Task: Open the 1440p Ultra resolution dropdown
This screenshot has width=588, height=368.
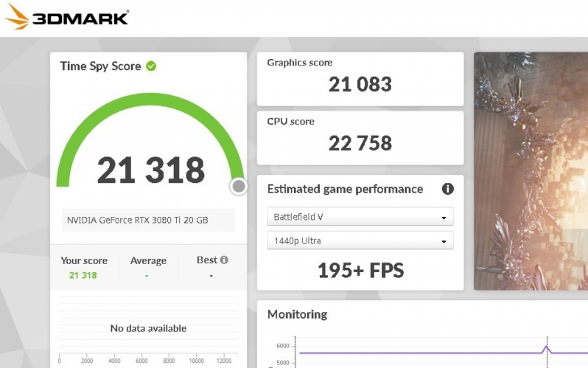Action: 360,240
